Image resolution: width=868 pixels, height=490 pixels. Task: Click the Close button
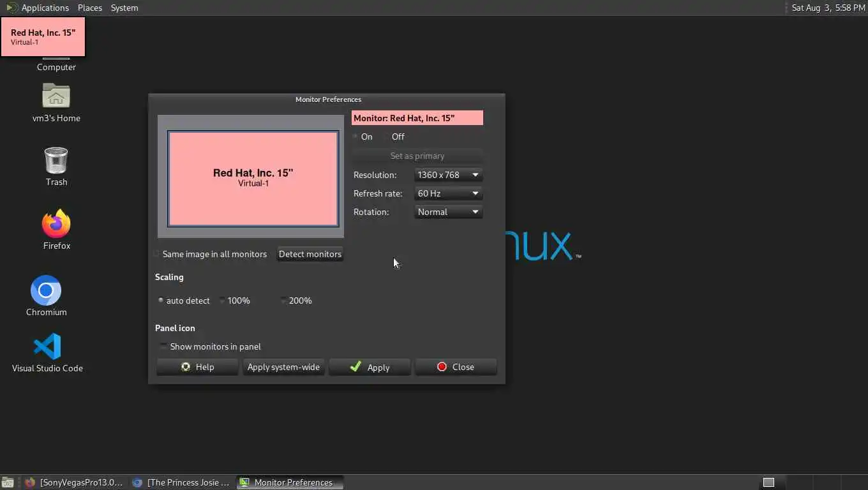pyautogui.click(x=456, y=367)
